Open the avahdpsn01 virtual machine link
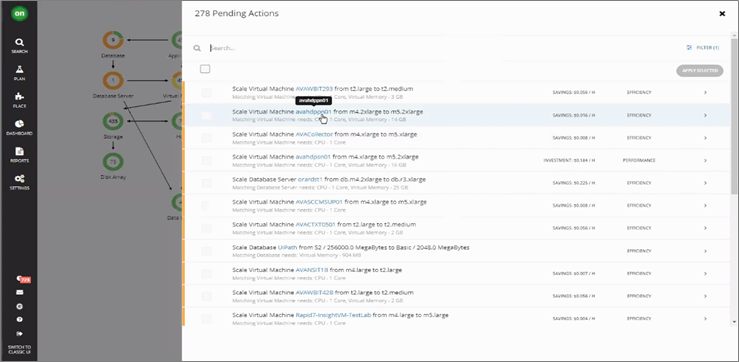The height and width of the screenshot is (362, 739). point(313,157)
